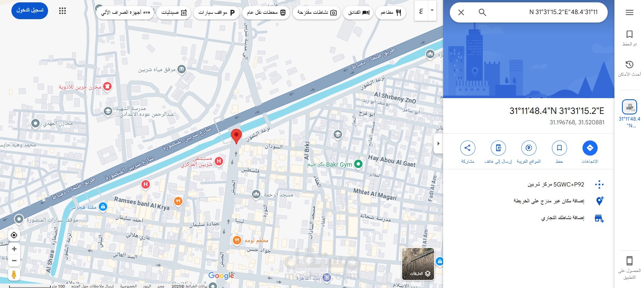The height and width of the screenshot is (288, 644).
Task: Open the hamburger main menu
Action: [x=629, y=12]
